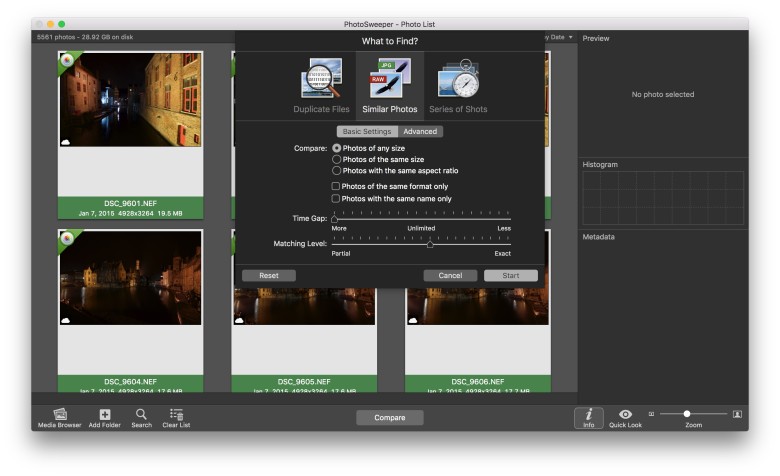Select the Duplicate Files mode
This screenshot has height=476, width=780.
click(321, 86)
